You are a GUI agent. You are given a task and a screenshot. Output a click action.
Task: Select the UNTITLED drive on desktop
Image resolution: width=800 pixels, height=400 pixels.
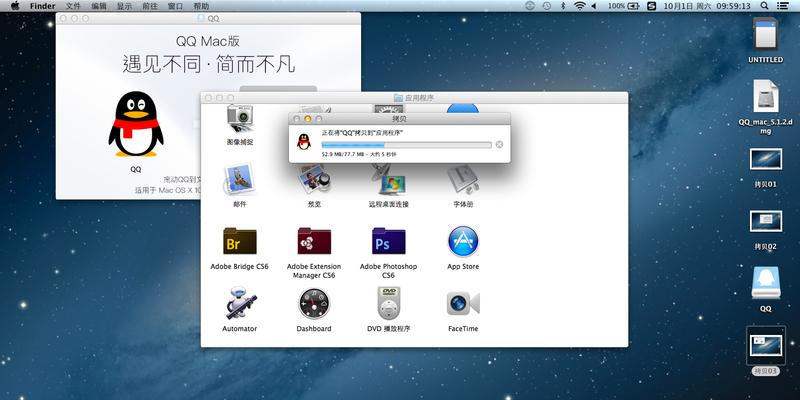pos(766,34)
